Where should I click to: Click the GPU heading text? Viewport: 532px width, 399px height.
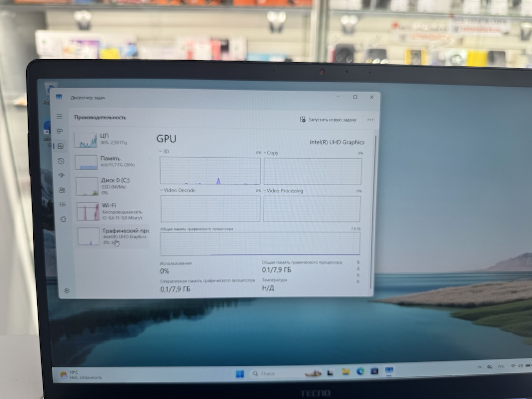click(166, 139)
